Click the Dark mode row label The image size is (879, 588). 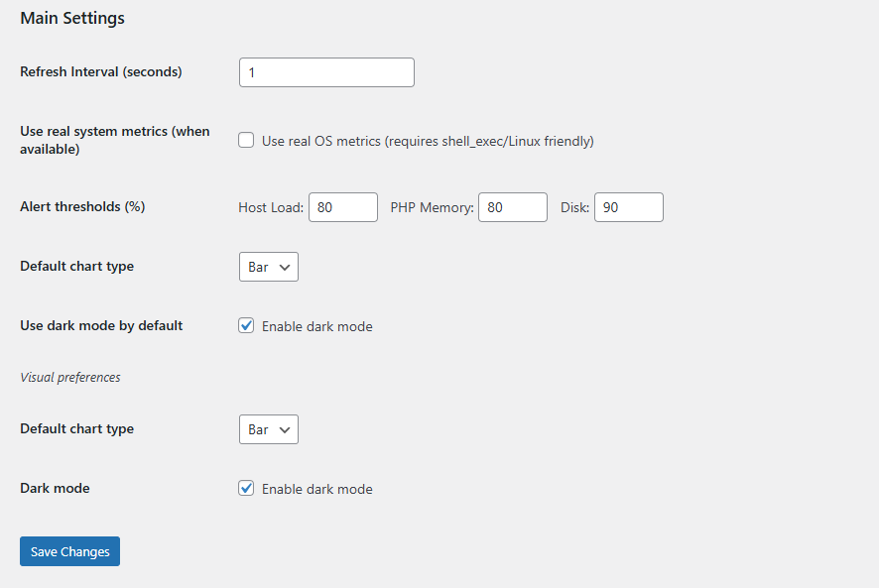pos(55,488)
